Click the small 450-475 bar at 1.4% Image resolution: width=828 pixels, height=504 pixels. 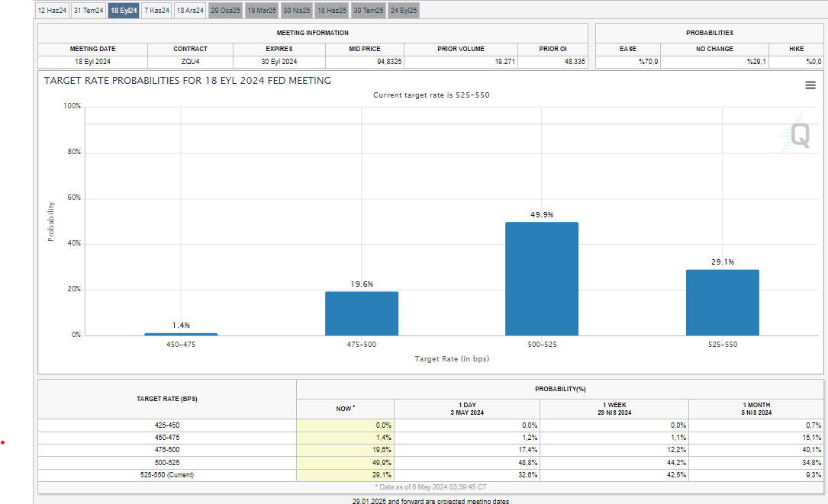click(181, 334)
